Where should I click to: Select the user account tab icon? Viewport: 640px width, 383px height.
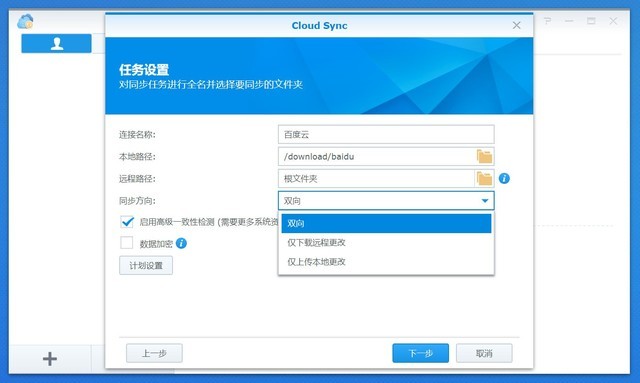(x=56, y=43)
